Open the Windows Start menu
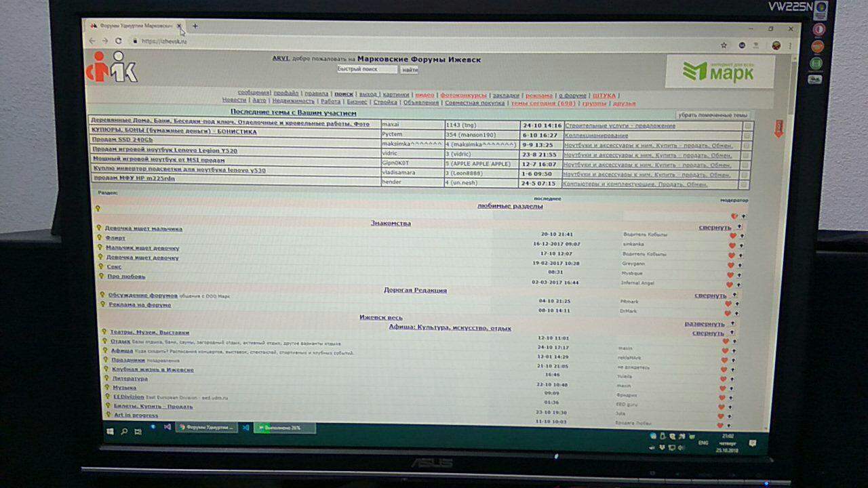Screen dimensions: 868x488 [110, 431]
